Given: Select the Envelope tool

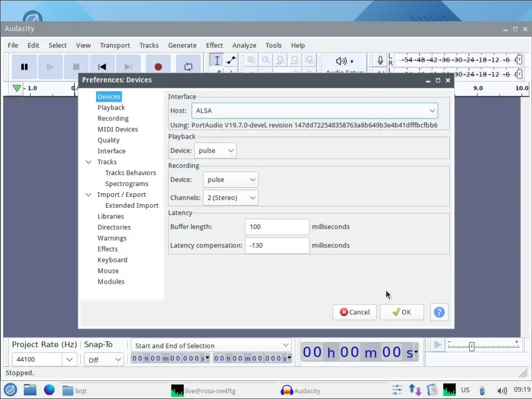Looking at the screenshot, I should 231,60.
